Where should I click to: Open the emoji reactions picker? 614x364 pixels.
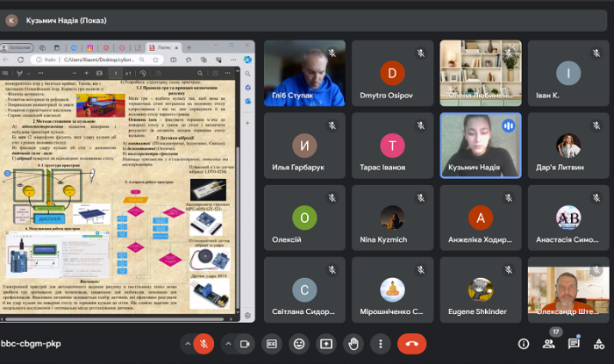tap(299, 344)
